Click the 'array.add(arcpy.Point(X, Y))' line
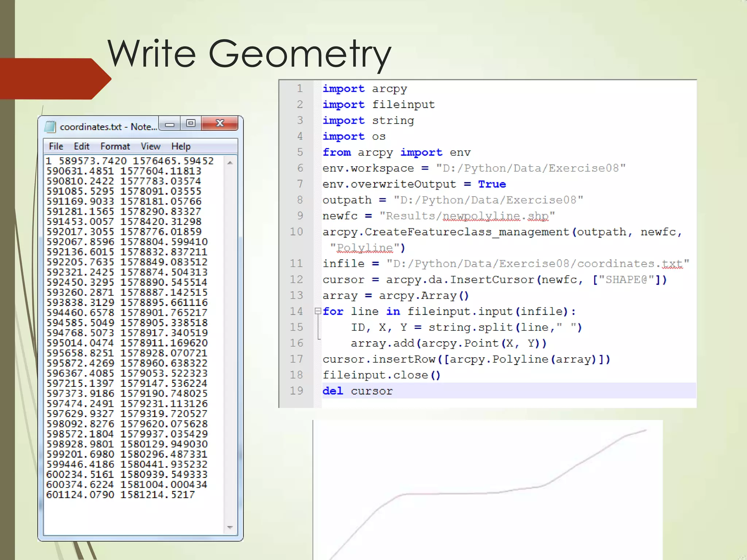 [449, 343]
